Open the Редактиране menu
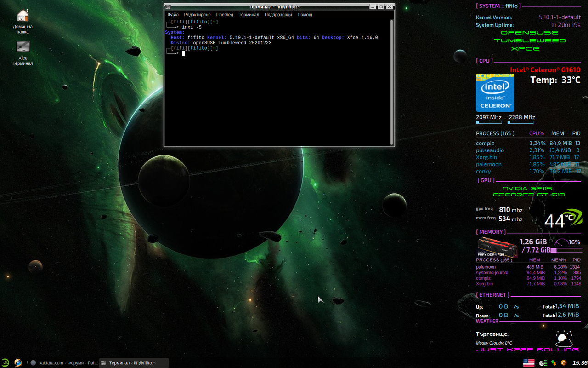Screen dimensions: 588x368 click(x=197, y=15)
